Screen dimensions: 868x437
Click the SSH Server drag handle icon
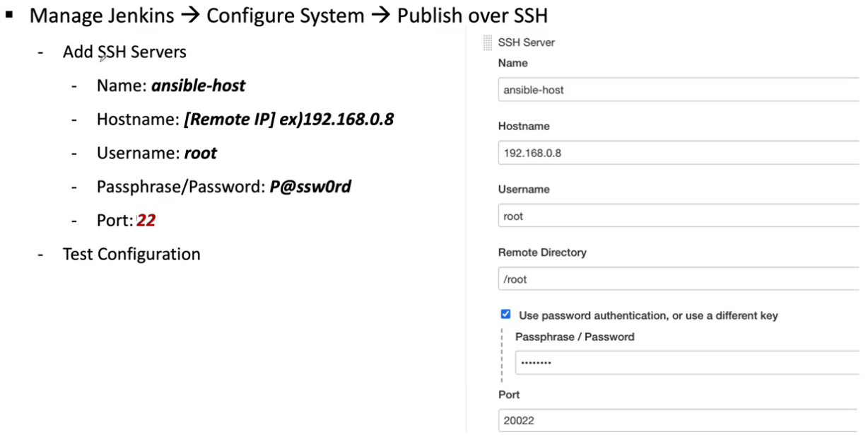click(x=488, y=42)
